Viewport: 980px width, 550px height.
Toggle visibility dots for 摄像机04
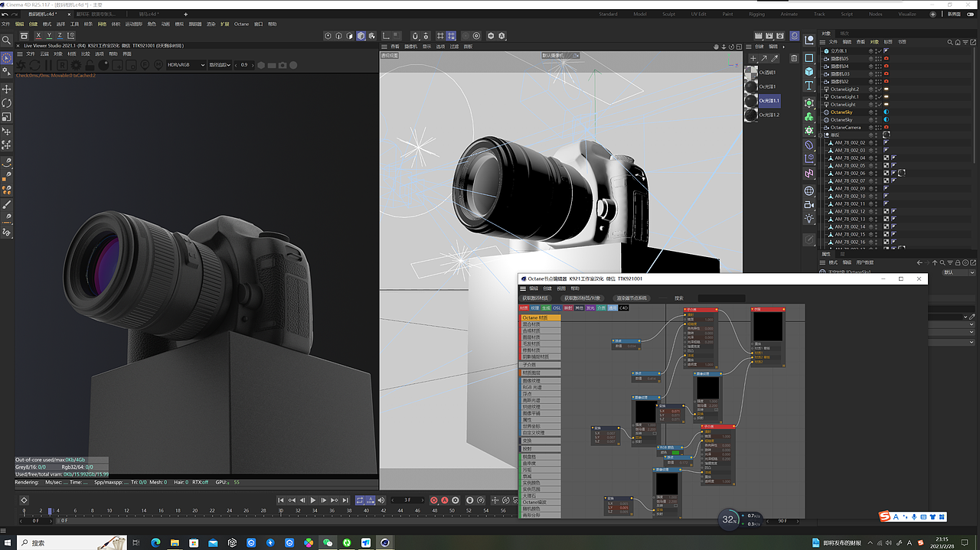[x=877, y=67]
